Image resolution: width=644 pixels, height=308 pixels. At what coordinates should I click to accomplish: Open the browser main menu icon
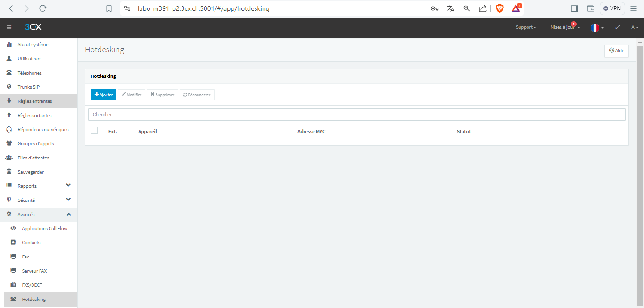pyautogui.click(x=634, y=8)
